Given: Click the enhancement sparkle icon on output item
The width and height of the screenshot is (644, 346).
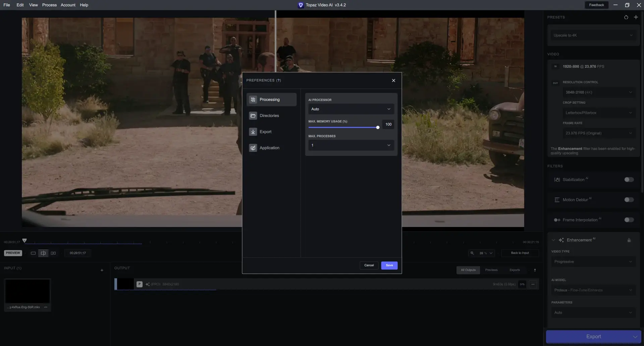Looking at the screenshot, I should [x=148, y=284].
